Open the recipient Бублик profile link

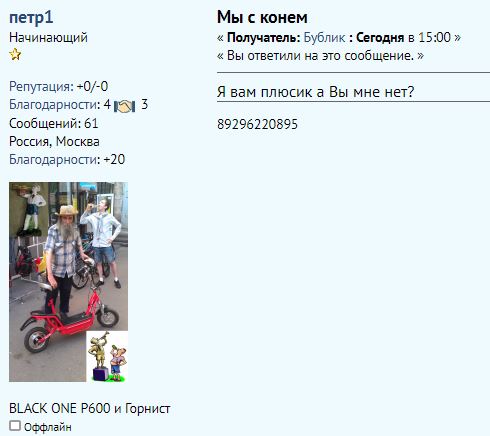[324, 37]
